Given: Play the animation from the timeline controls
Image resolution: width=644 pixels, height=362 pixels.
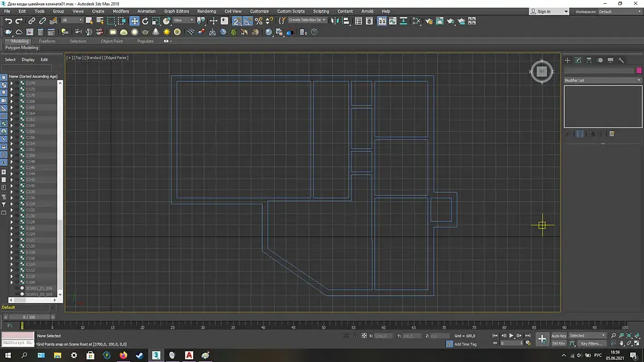Looking at the screenshot, I should [x=511, y=336].
